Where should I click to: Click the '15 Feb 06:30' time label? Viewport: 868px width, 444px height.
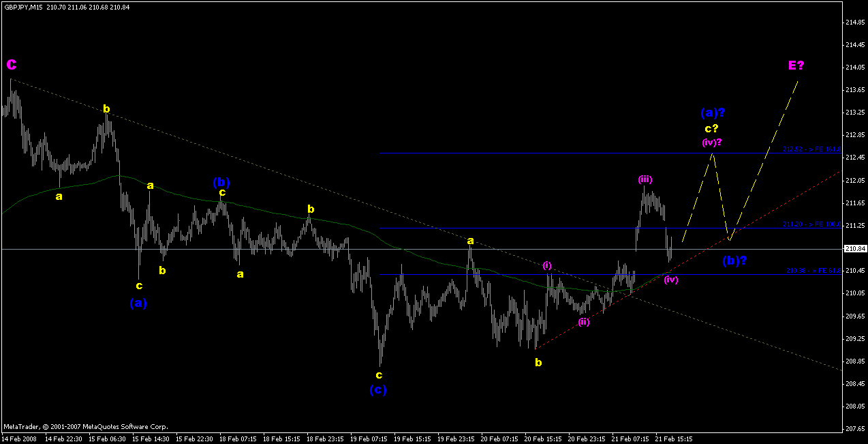[x=107, y=439]
